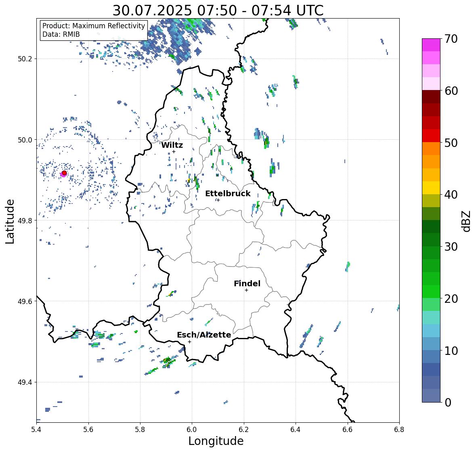Click the dBZ colorbar label
Viewport: 476px width, 451px height.
pyautogui.click(x=466, y=221)
